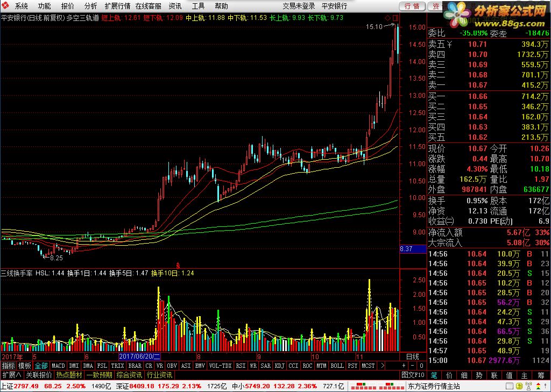Switch indicator to VOL-TDX
Viewport: 551px width, 392px height.
tap(220, 366)
